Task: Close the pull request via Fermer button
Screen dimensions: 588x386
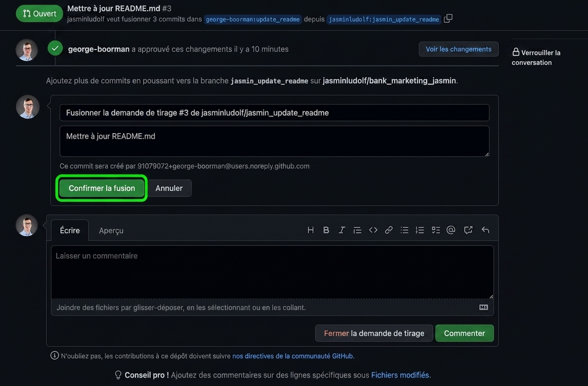Action: tap(374, 333)
